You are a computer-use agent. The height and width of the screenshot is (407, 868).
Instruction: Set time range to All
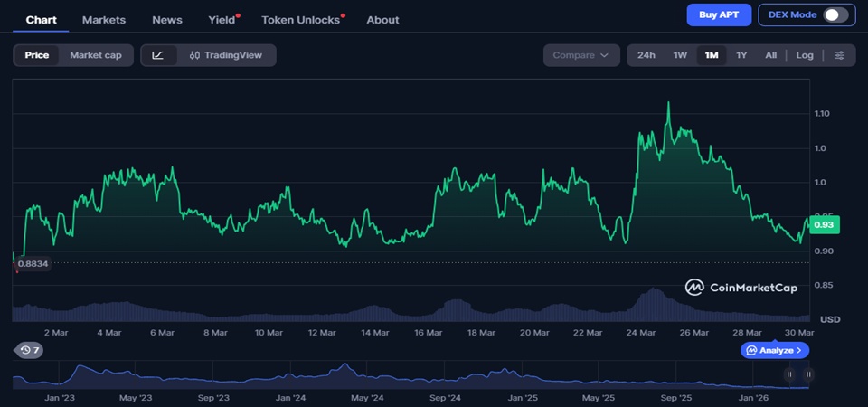pos(770,55)
